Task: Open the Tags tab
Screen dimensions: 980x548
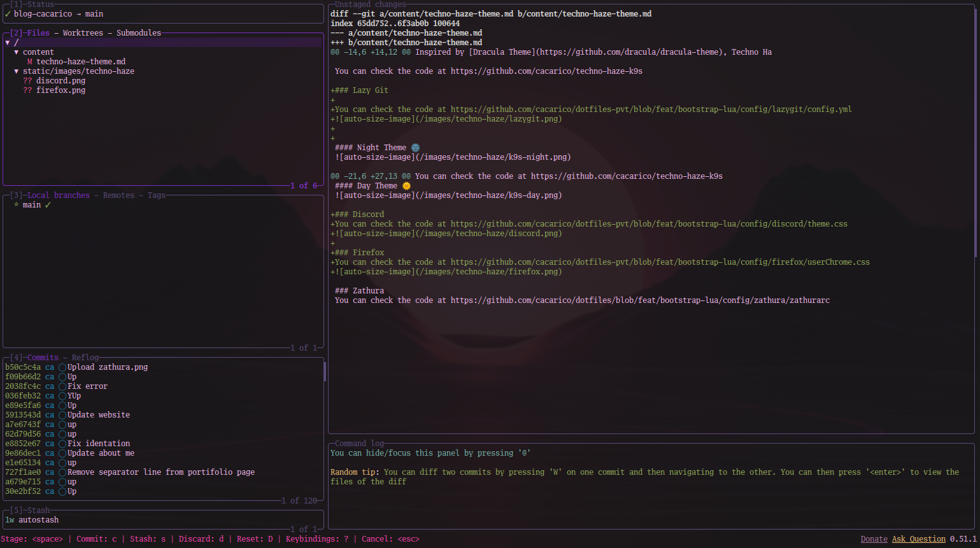Action: pyautogui.click(x=157, y=195)
